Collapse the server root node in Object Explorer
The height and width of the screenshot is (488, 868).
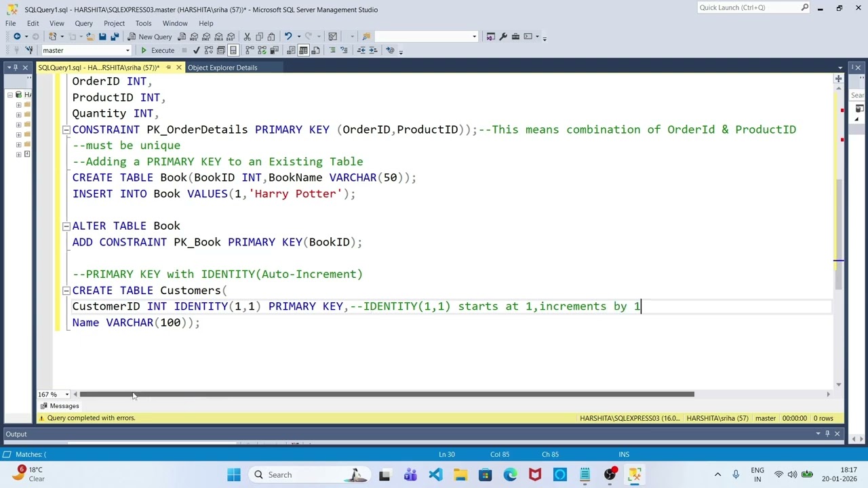tap(9, 95)
